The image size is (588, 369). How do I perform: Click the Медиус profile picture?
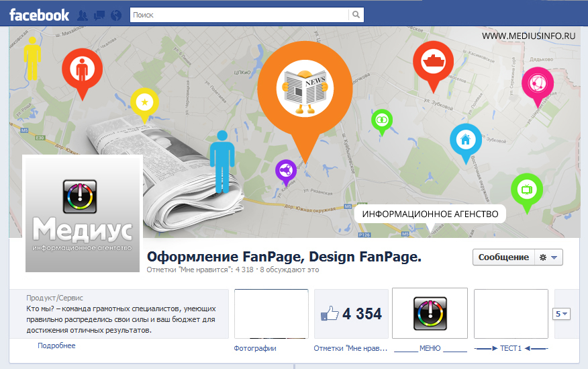(x=83, y=213)
